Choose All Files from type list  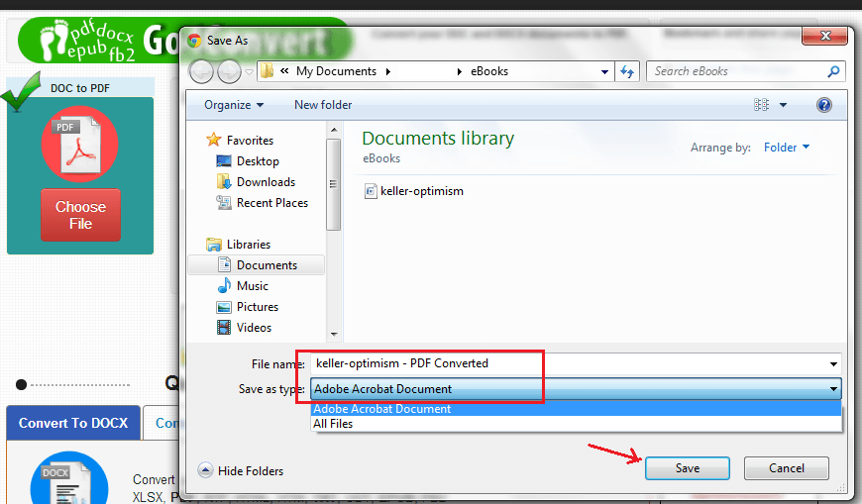pyautogui.click(x=576, y=424)
